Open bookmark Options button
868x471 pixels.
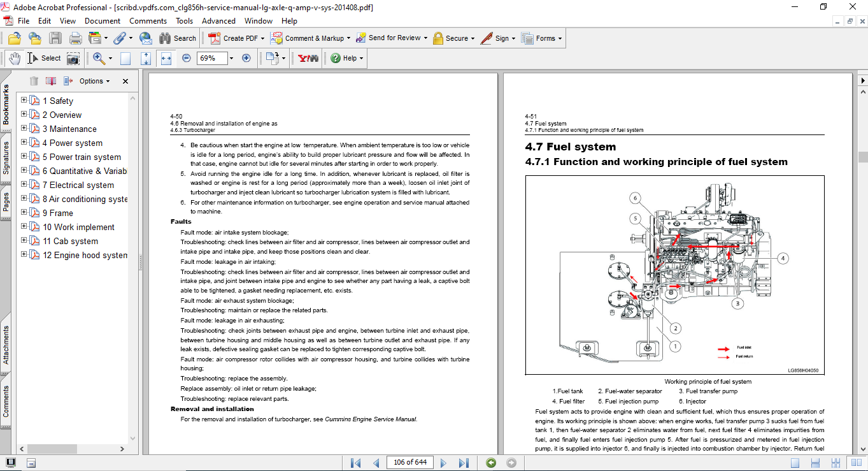pyautogui.click(x=94, y=81)
